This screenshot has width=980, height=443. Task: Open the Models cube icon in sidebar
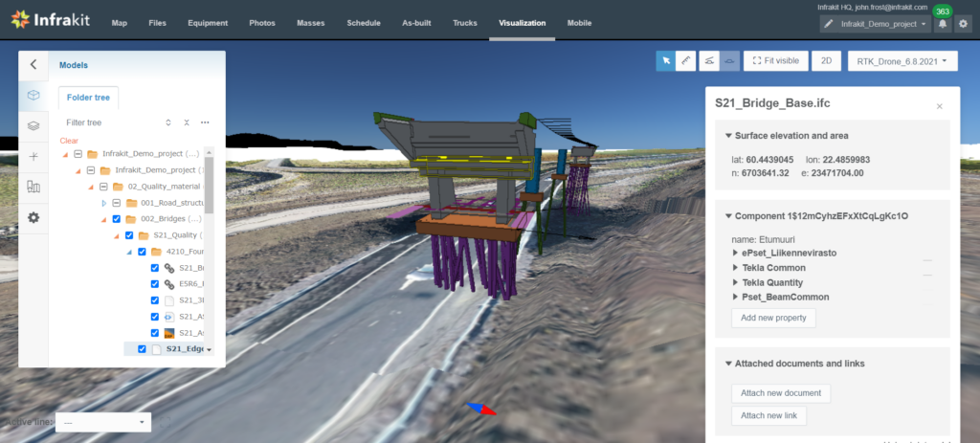33,95
